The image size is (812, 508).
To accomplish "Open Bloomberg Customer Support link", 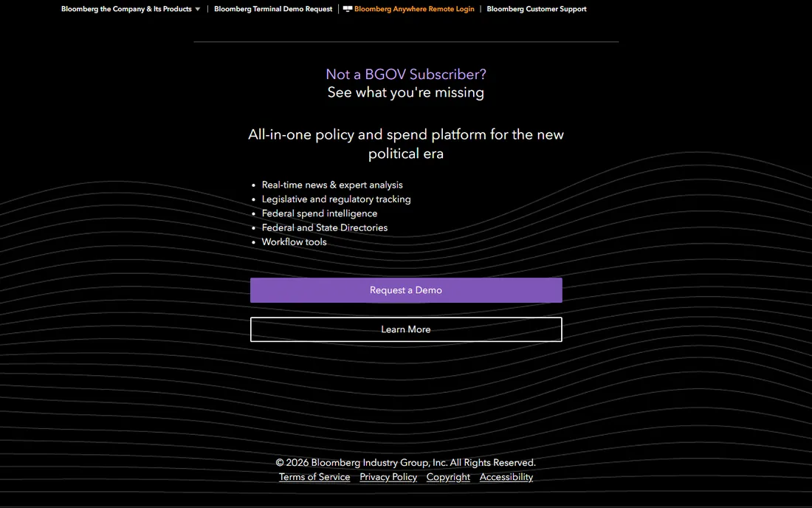I will coord(537,10).
